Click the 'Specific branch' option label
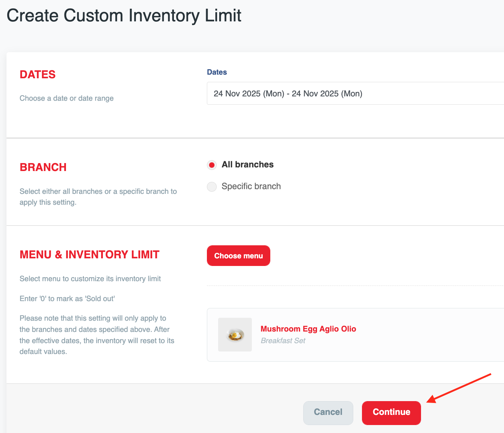The image size is (504, 433). [x=251, y=186]
